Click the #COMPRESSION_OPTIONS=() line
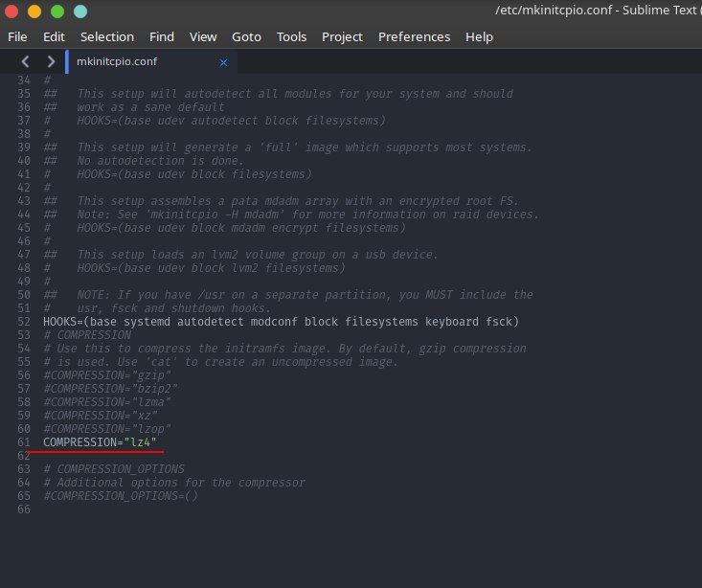The width and height of the screenshot is (702, 588). coord(121,496)
